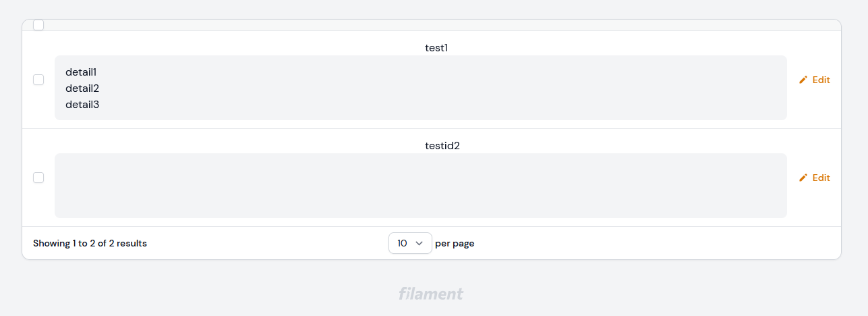Click the detail2 line in the test1 record

(82, 88)
